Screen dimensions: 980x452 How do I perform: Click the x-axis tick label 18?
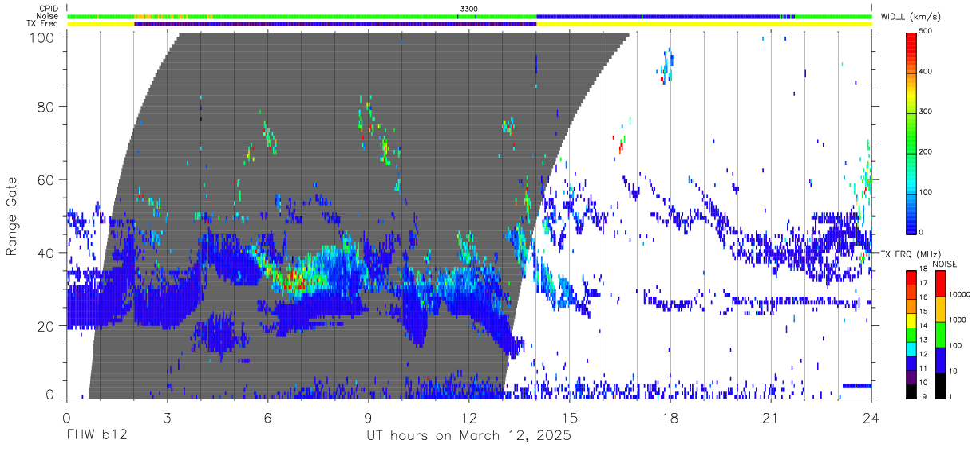click(670, 418)
